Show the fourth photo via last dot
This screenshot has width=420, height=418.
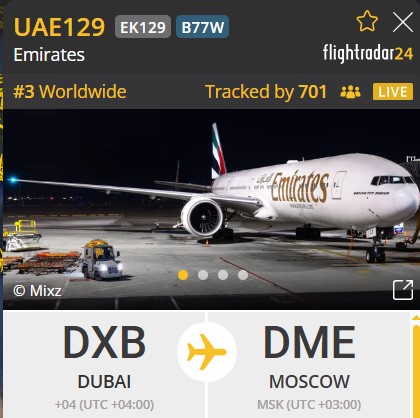pos(243,275)
